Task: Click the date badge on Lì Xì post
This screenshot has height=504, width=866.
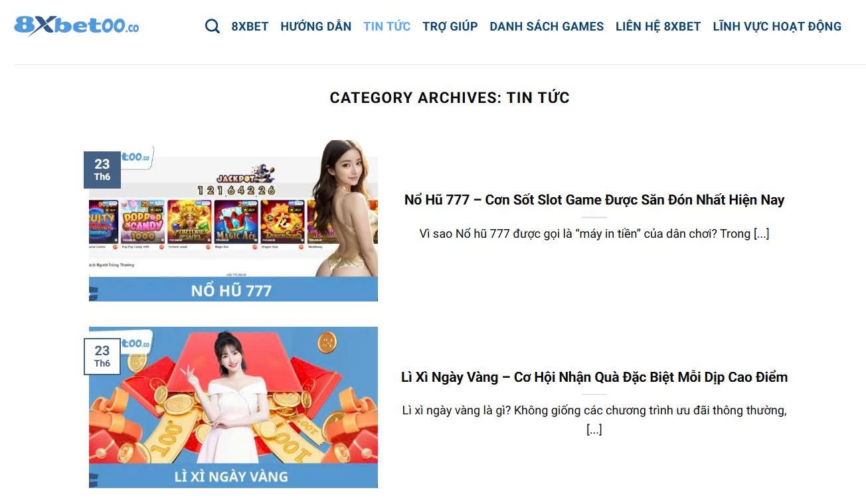Action: [102, 356]
